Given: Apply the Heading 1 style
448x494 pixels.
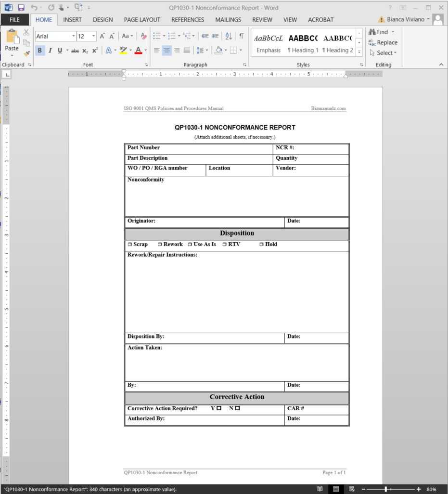Looking at the screenshot, I should point(303,50).
